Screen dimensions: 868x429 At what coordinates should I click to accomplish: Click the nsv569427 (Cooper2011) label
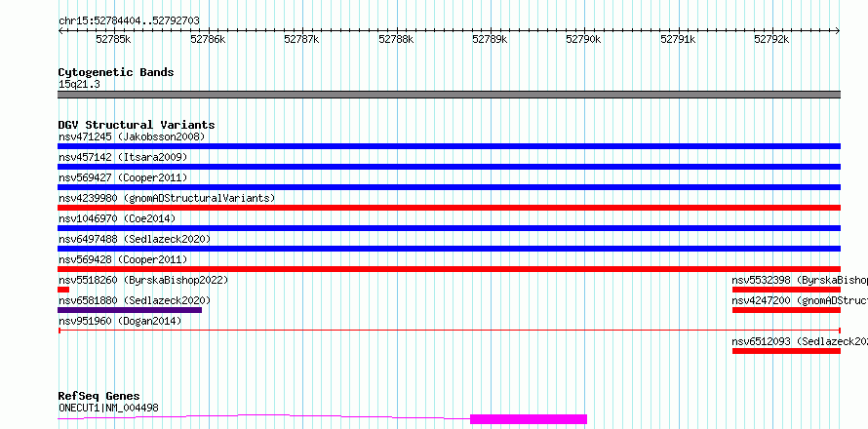[123, 177]
